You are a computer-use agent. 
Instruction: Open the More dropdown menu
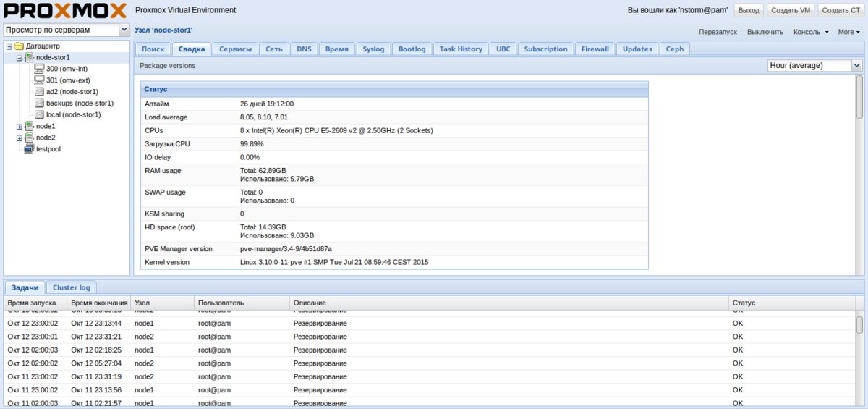coord(848,32)
